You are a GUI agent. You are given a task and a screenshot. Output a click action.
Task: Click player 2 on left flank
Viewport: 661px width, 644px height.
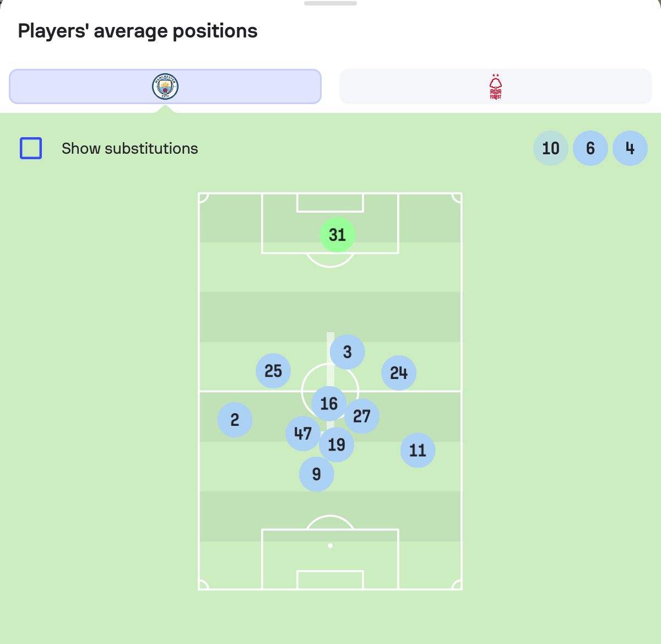[235, 420]
